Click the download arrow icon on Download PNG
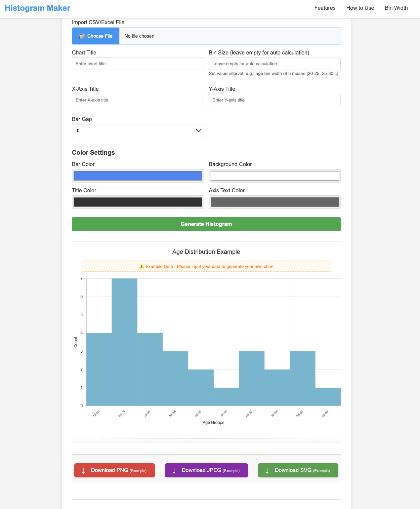This screenshot has height=509, width=420. coord(84,470)
